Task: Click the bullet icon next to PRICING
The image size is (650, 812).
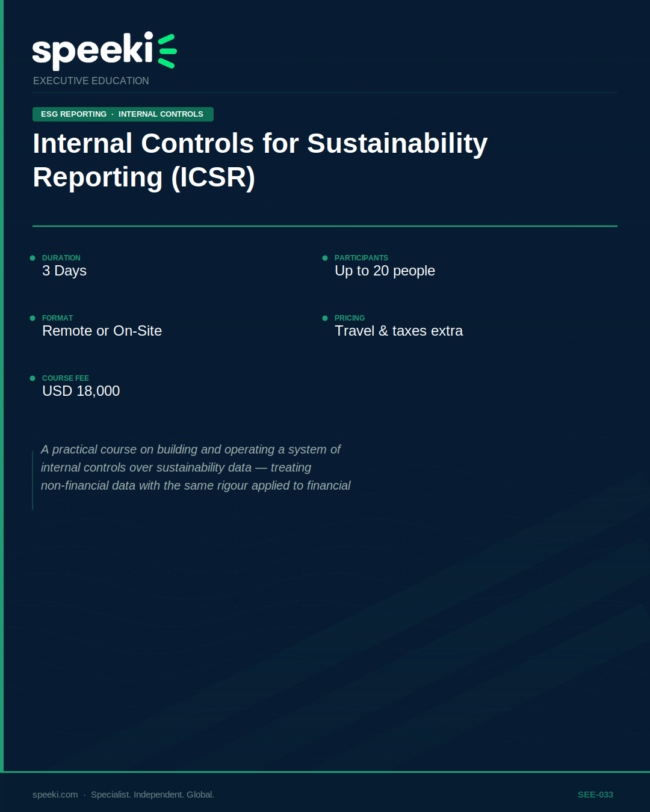Action: click(325, 318)
